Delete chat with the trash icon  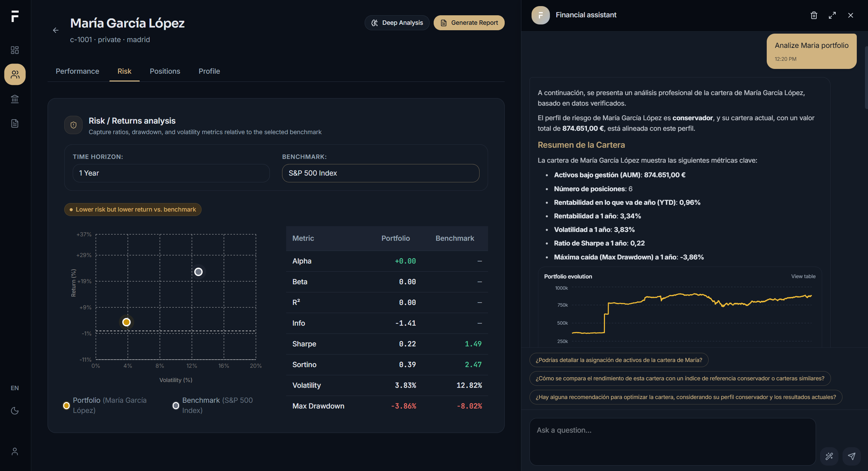click(x=814, y=15)
